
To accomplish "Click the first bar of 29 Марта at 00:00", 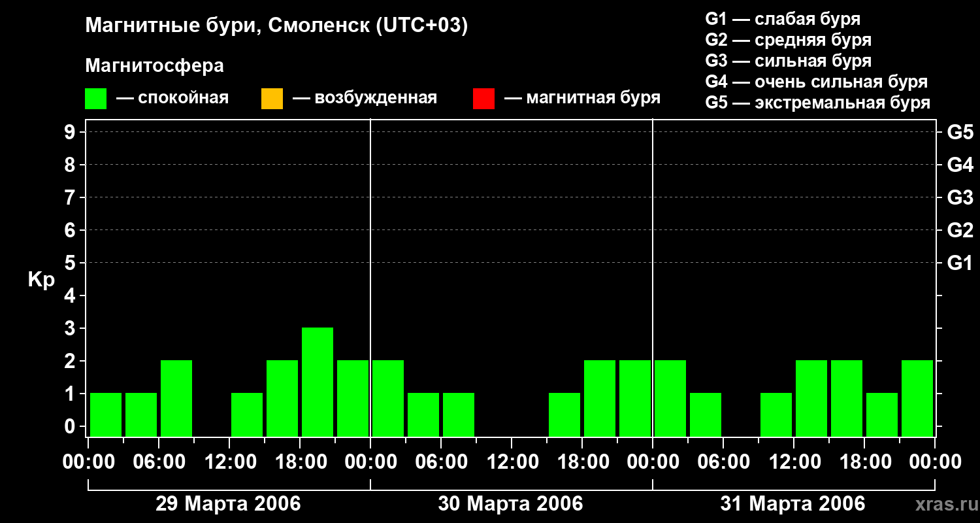I will coord(106,414).
